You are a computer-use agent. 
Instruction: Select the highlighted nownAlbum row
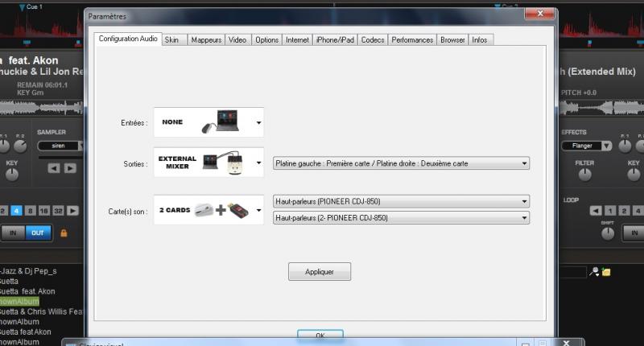pos(19,302)
